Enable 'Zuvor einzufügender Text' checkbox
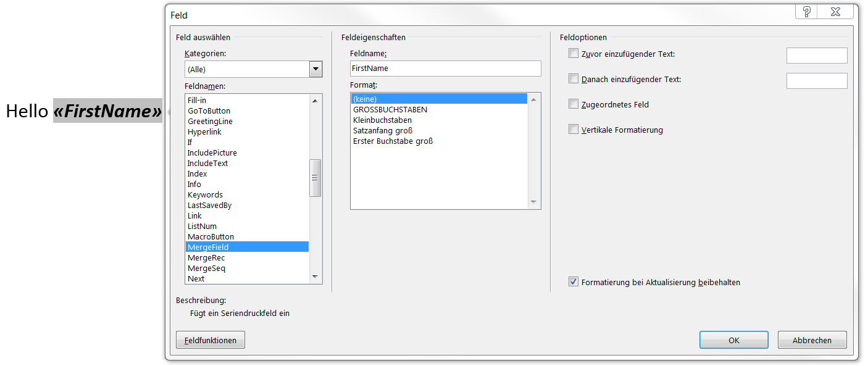 574,54
